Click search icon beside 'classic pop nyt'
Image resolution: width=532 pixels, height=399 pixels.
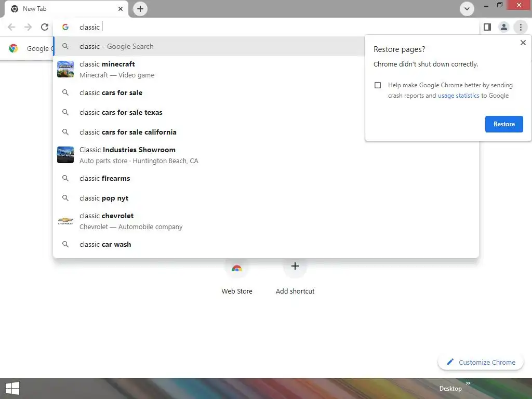(x=65, y=198)
